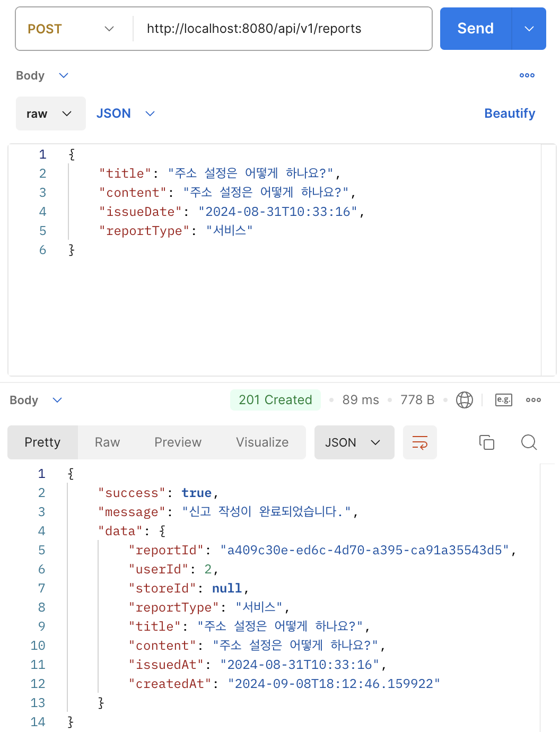Save response as example icon
The image size is (560, 732).
pyautogui.click(x=503, y=400)
